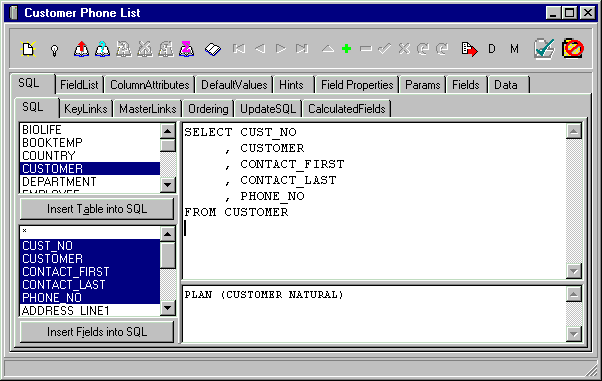
Task: Open the DefaultValues tab
Action: [x=234, y=85]
